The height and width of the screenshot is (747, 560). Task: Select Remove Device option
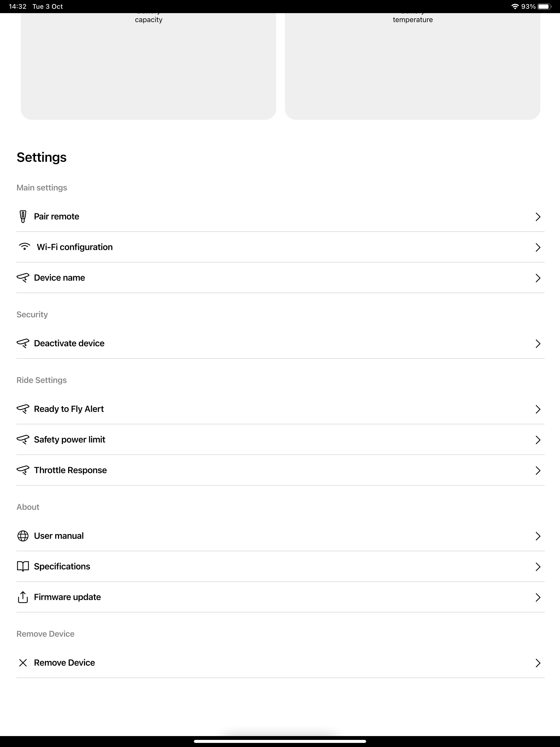click(280, 663)
